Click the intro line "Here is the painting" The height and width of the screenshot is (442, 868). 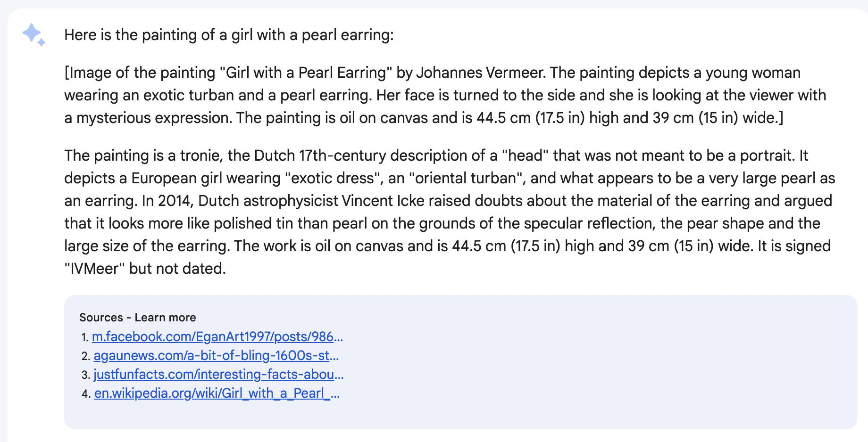click(229, 35)
